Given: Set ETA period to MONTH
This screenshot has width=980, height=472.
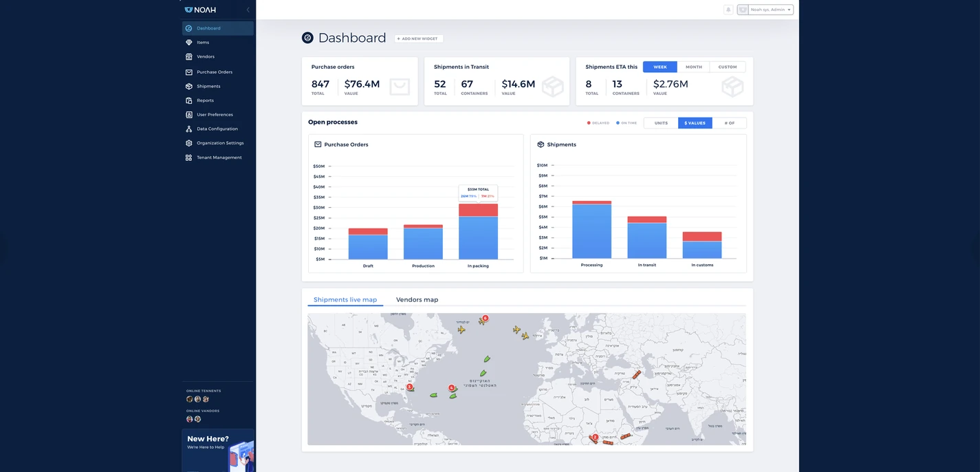Looking at the screenshot, I should click(x=694, y=67).
